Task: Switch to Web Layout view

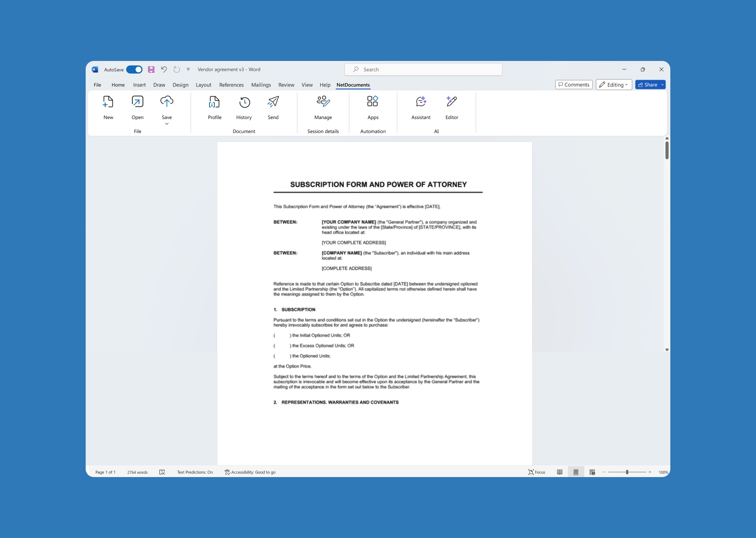Action: tap(592, 472)
